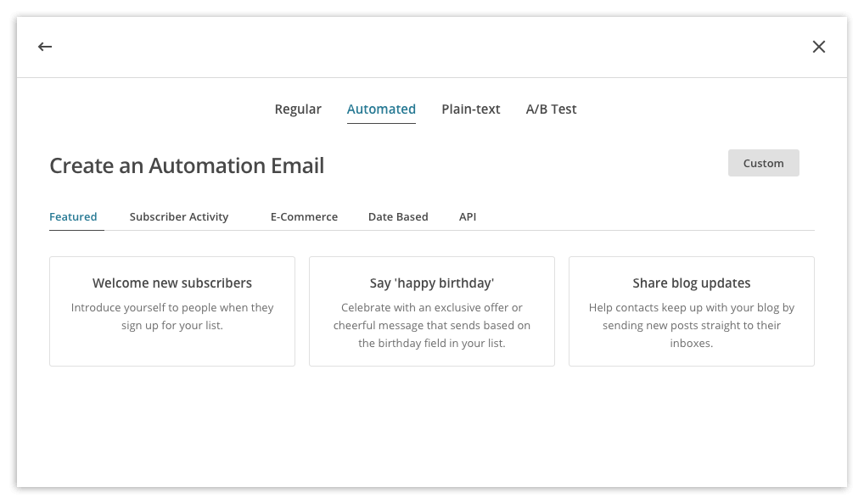Show the Date Based automations
The width and height of the screenshot is (864, 504).
pyautogui.click(x=398, y=217)
